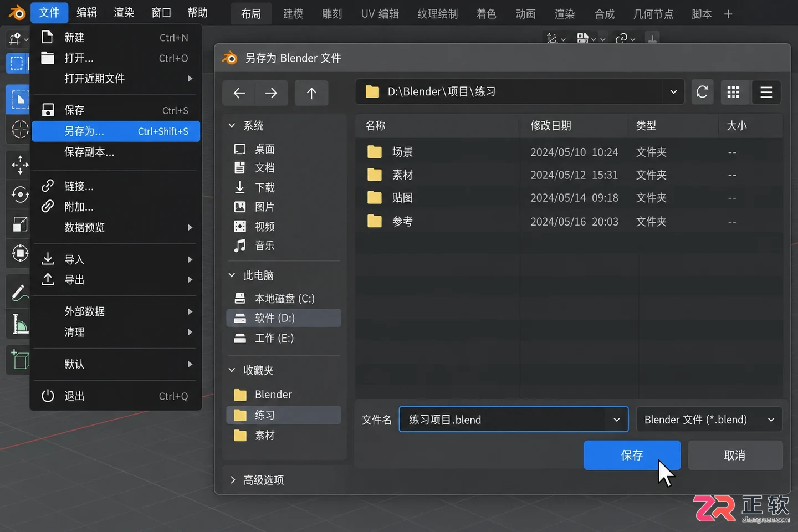Go back with the left arrow button

[x=239, y=93]
